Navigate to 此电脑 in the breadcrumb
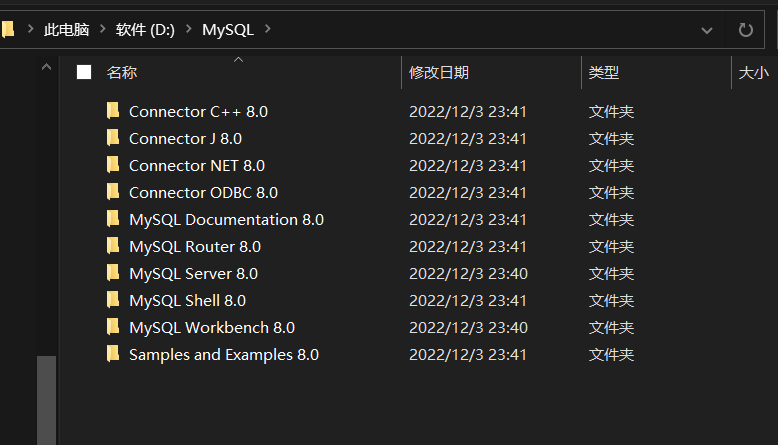The height and width of the screenshot is (445, 778). click(66, 30)
